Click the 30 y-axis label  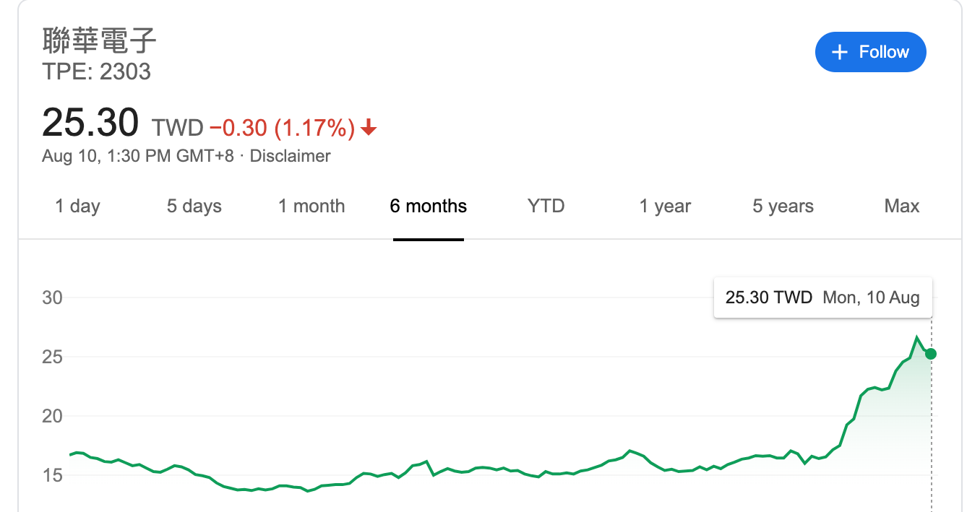point(53,298)
